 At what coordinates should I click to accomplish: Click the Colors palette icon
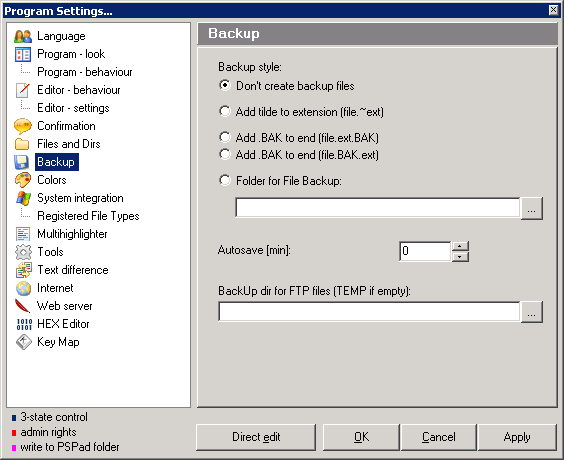point(23,180)
